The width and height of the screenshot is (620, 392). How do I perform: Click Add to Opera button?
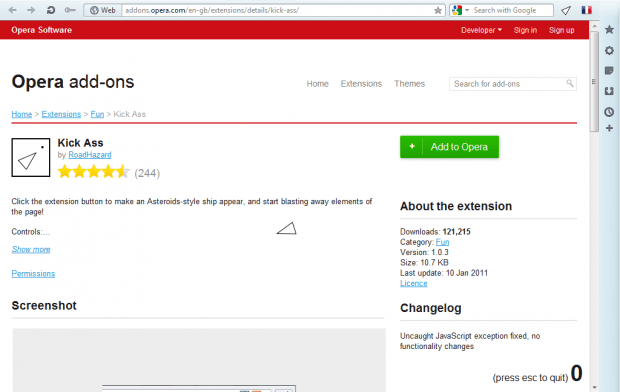tap(449, 147)
